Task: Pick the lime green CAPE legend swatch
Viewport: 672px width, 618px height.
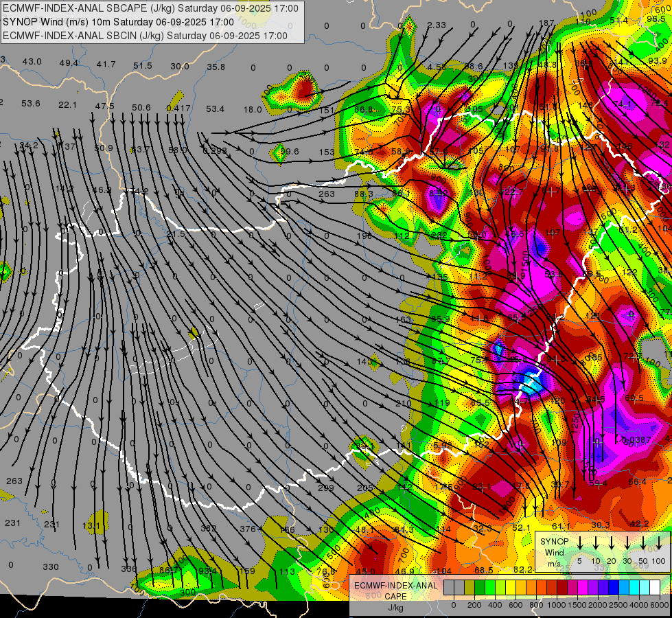Action: click(x=490, y=587)
